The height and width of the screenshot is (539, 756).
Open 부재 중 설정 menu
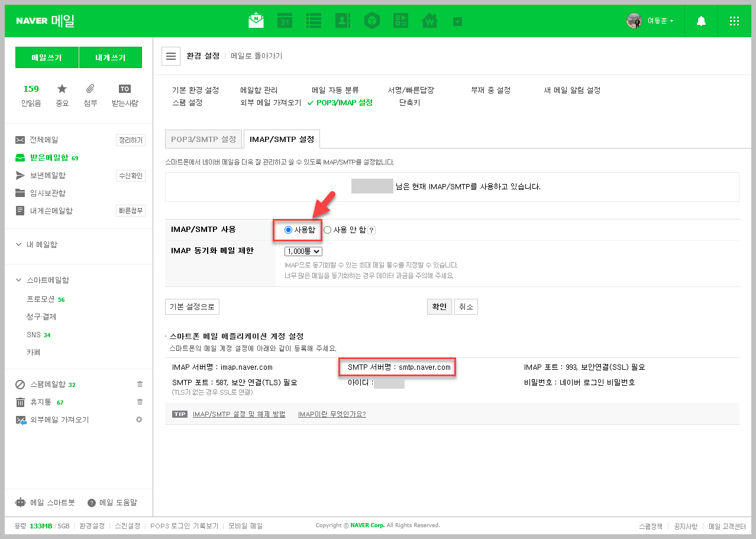click(x=490, y=90)
